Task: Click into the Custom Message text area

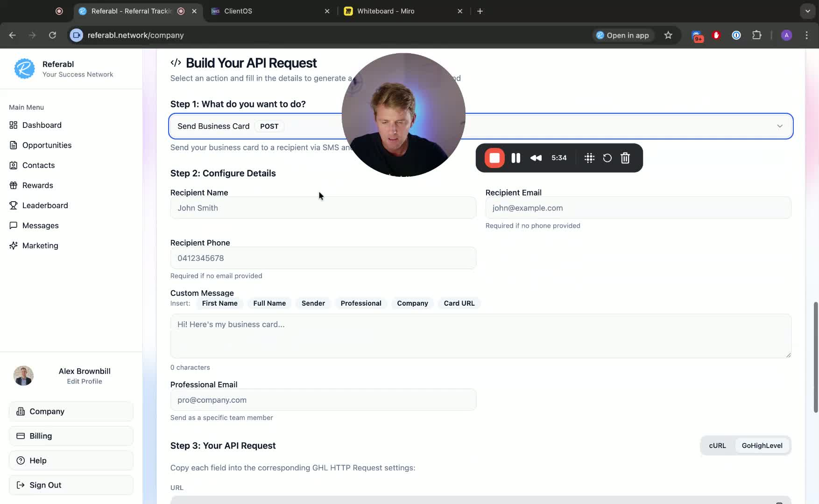Action: click(x=481, y=336)
